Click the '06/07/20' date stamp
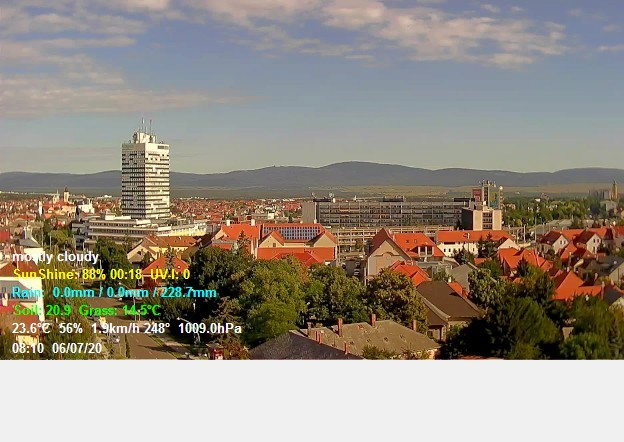The image size is (624, 442). pyautogui.click(x=77, y=349)
